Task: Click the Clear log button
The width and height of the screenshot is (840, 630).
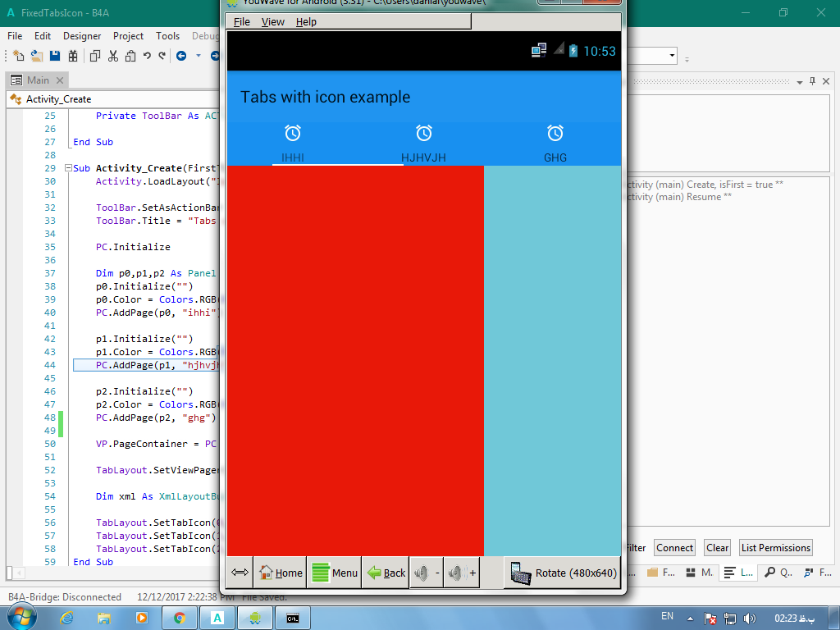Action: click(717, 548)
